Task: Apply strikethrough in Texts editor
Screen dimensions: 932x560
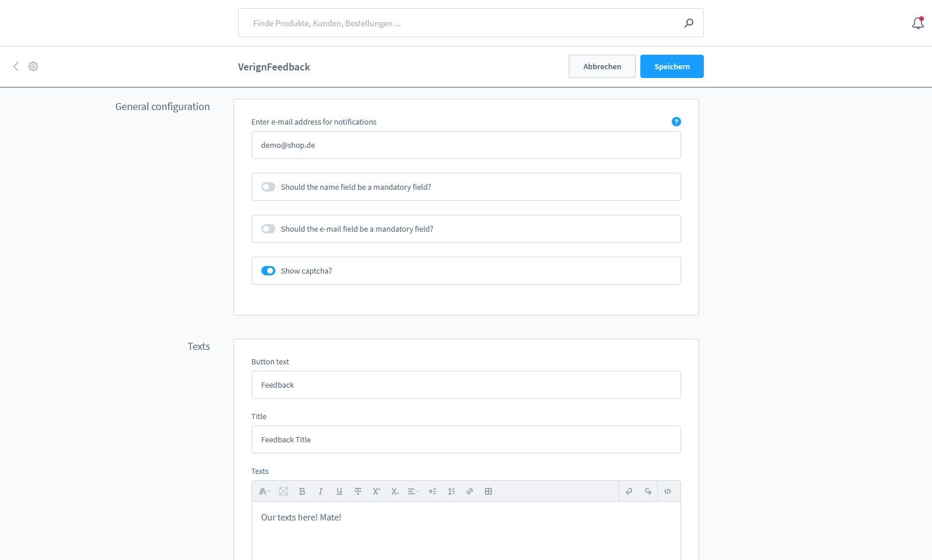Action: point(358,491)
